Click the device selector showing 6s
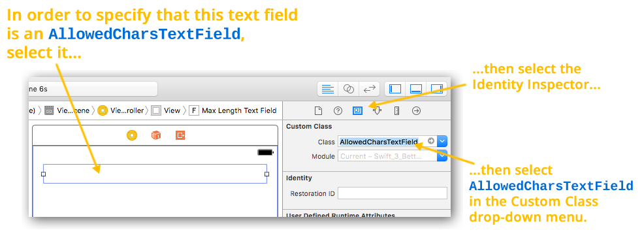Screen dimensions: 644x245 click(93, 89)
